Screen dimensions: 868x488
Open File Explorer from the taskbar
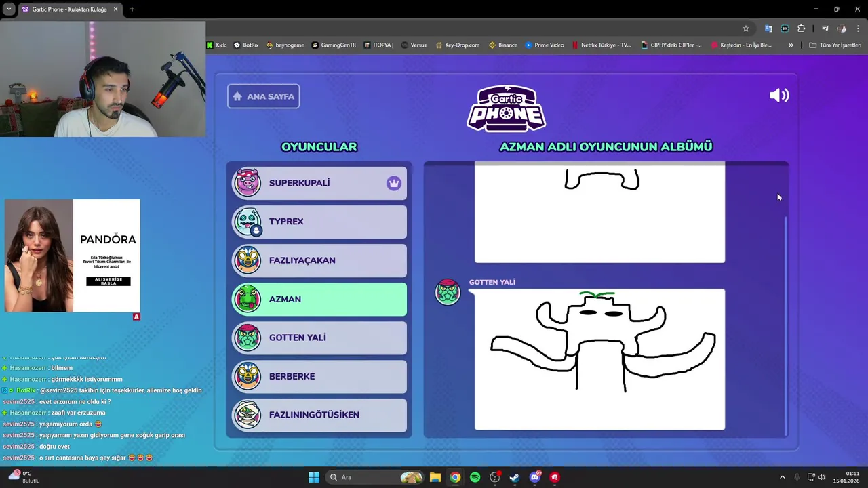tap(435, 477)
